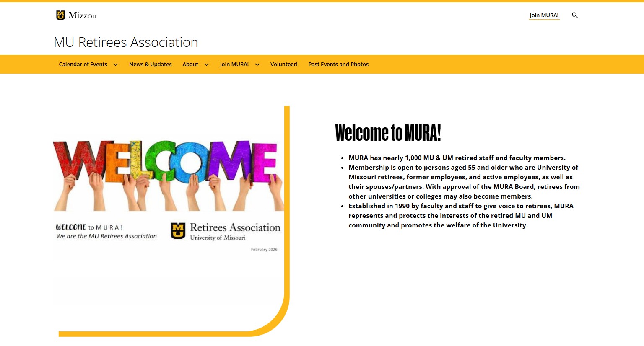Open the Volunteer! page
This screenshot has width=644, height=346.
click(284, 65)
